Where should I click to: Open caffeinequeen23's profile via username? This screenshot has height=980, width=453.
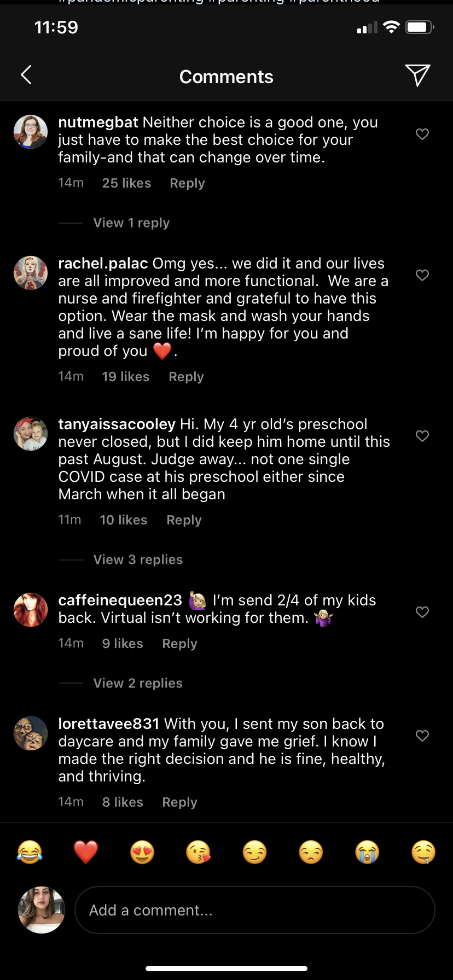[x=120, y=600]
